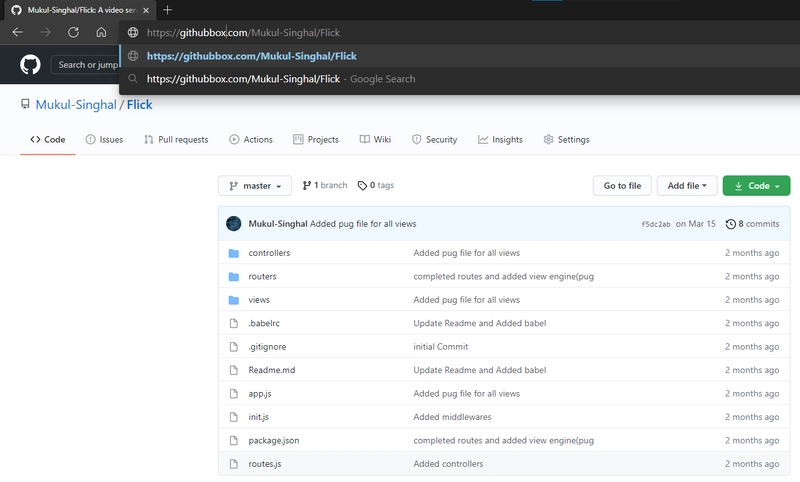Open the views folder
This screenshot has width=800, height=482.
[259, 300]
